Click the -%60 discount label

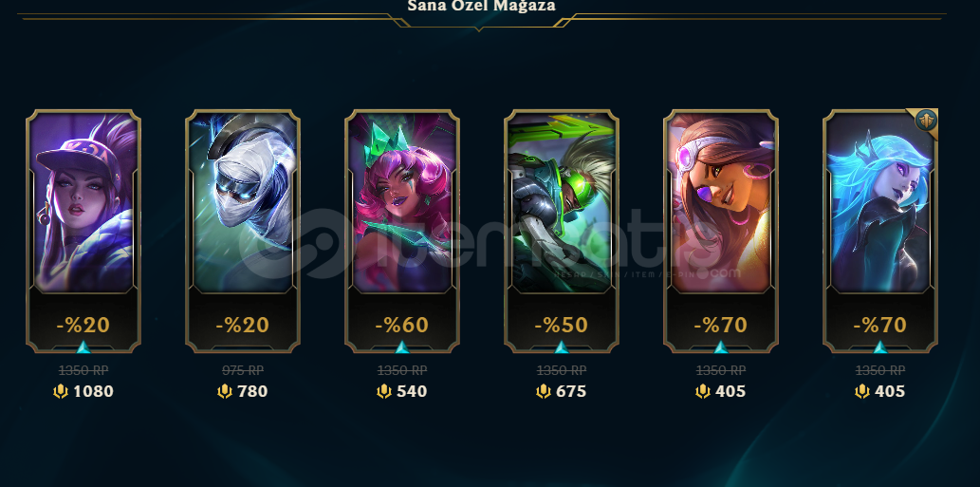402,325
